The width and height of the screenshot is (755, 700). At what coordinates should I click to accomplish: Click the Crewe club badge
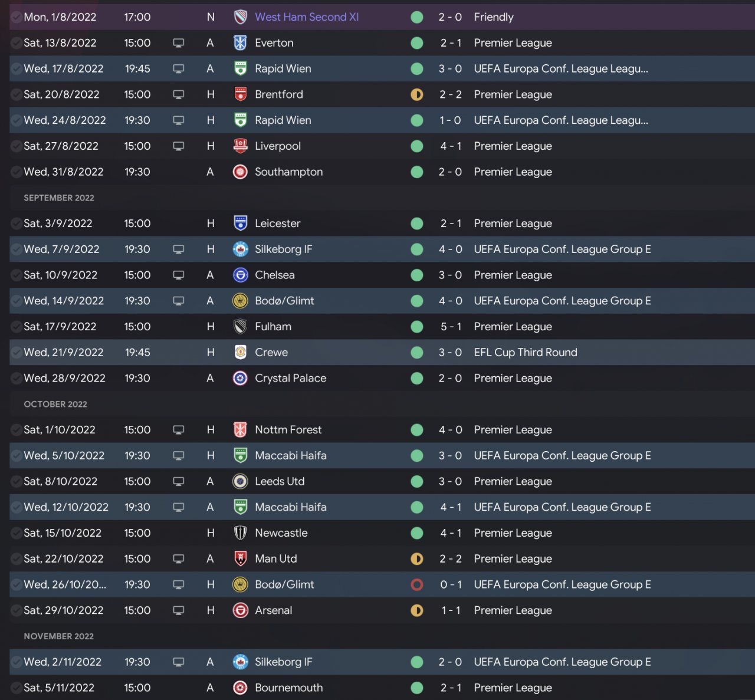pos(240,353)
